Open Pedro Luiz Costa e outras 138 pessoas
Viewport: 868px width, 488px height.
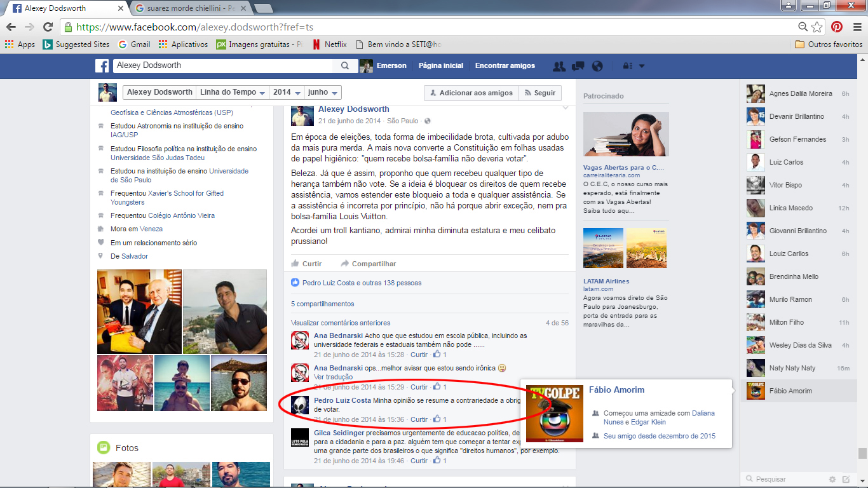362,283
